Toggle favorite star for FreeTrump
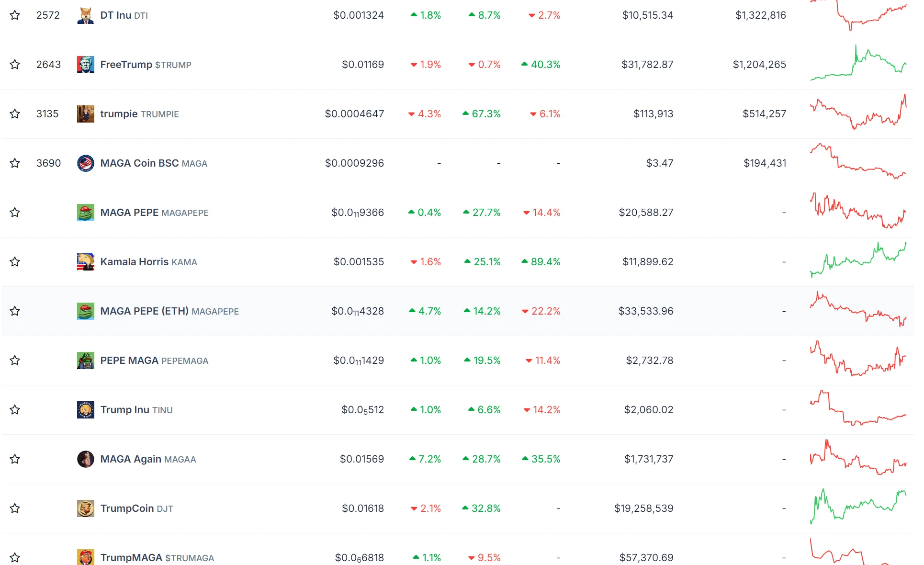The image size is (924, 565). click(x=15, y=65)
